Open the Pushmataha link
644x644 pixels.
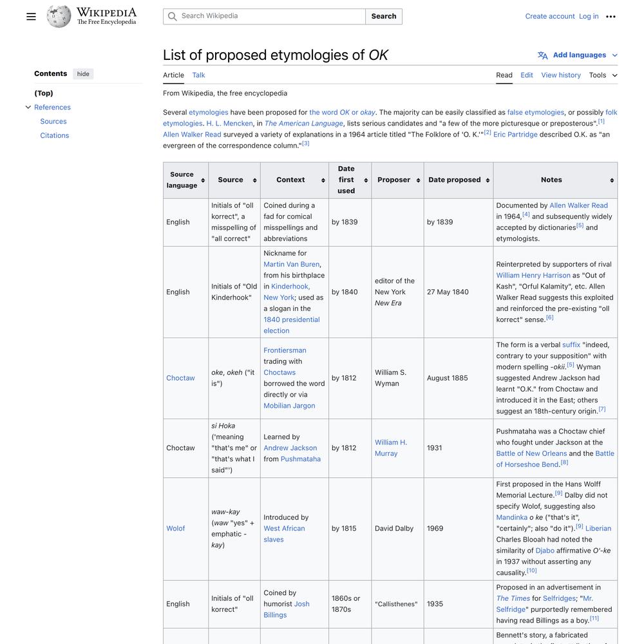pos(300,459)
